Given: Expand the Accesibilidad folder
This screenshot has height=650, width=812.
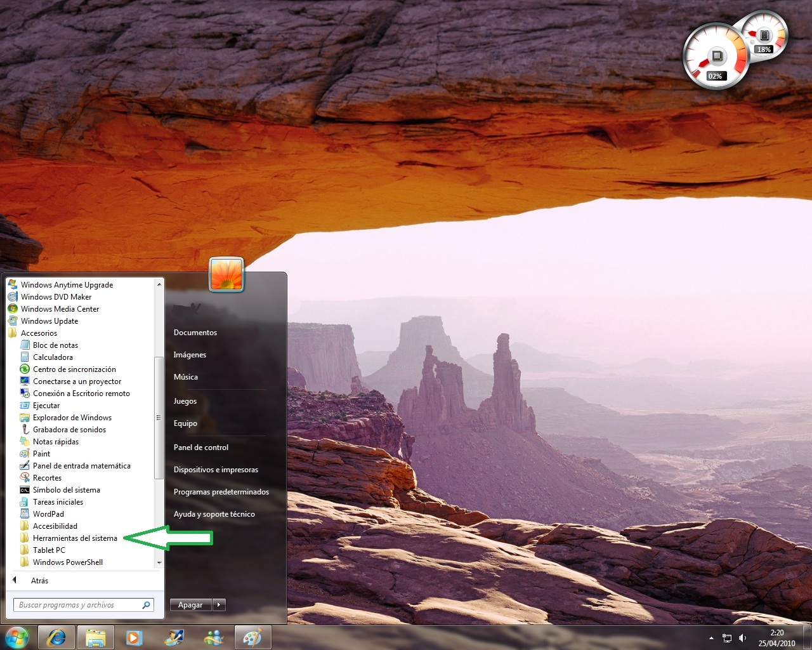Looking at the screenshot, I should tap(55, 526).
